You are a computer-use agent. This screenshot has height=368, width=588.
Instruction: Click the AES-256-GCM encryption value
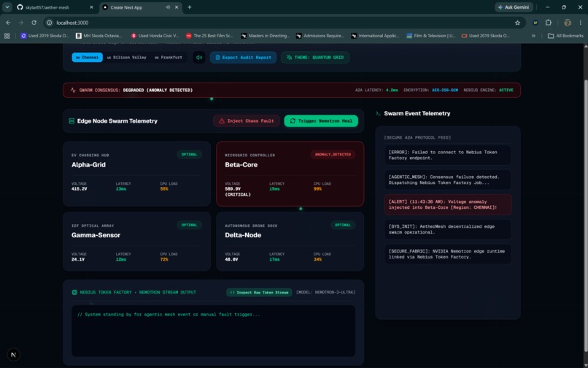pyautogui.click(x=445, y=90)
